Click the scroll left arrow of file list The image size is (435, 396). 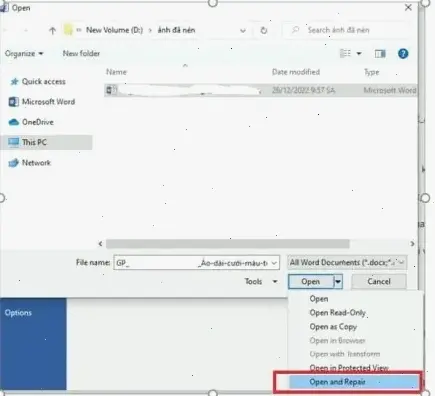pos(100,244)
